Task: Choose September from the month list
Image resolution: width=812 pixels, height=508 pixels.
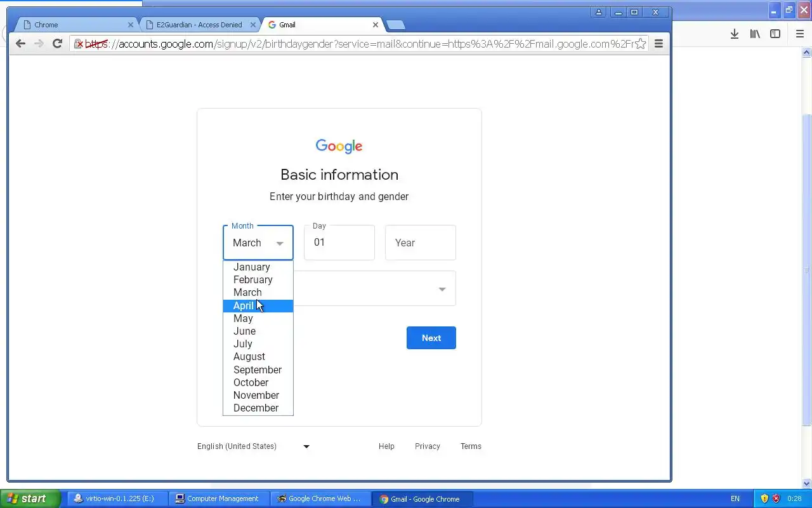Action: [x=258, y=370]
